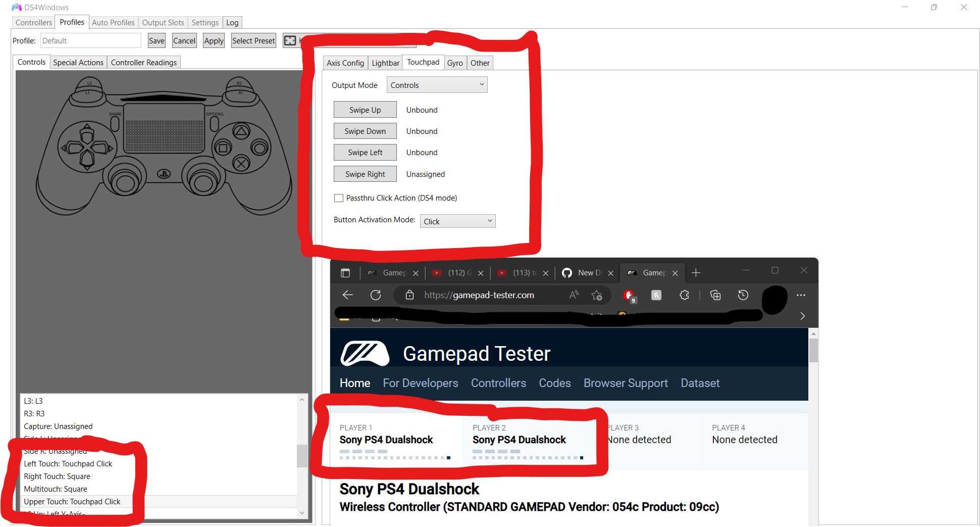Click the right analog stick on diagram
Screen dimensions: 980x527
(203, 182)
